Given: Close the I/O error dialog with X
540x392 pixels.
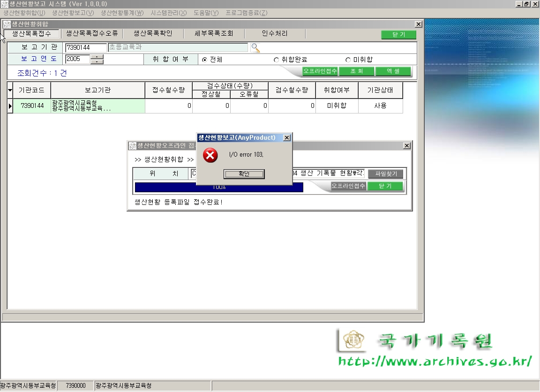Looking at the screenshot, I should [287, 138].
